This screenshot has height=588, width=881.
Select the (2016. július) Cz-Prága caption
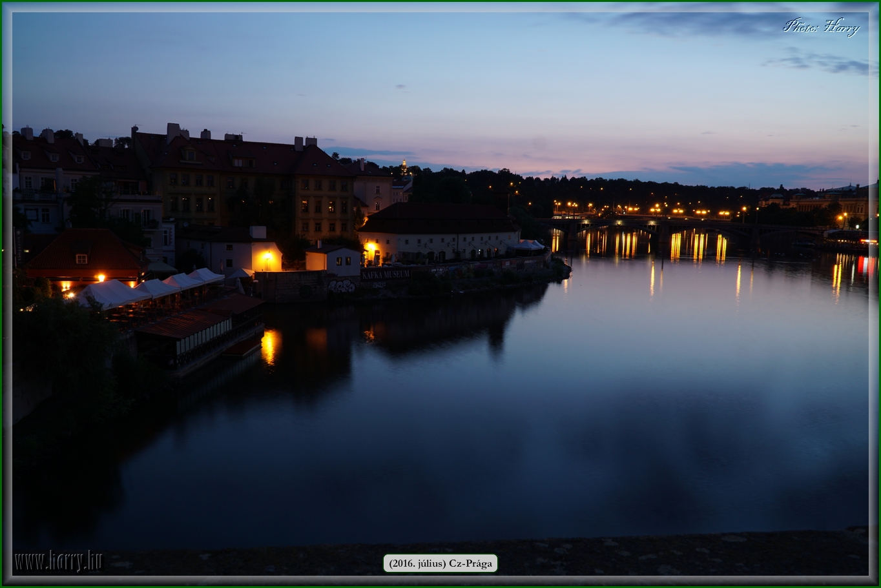[x=441, y=563]
